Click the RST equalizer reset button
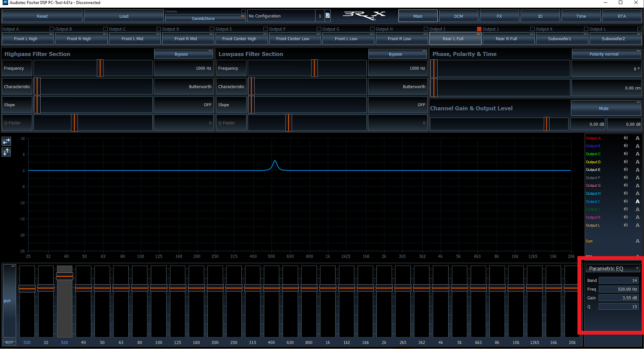Screen dimensions: 644x349 (x=9, y=342)
